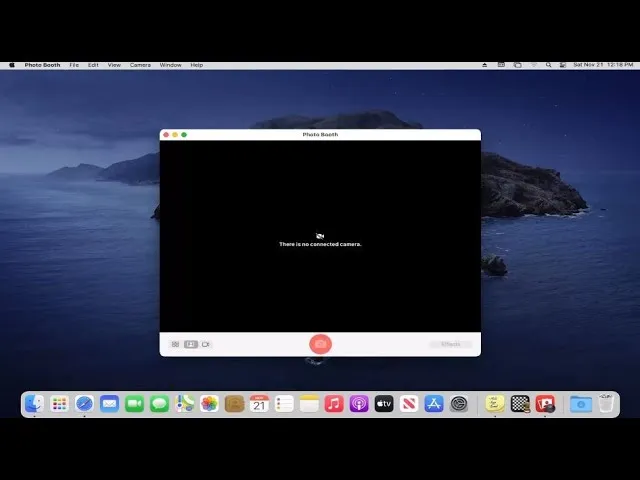Open Messages from the Dock

(159, 404)
